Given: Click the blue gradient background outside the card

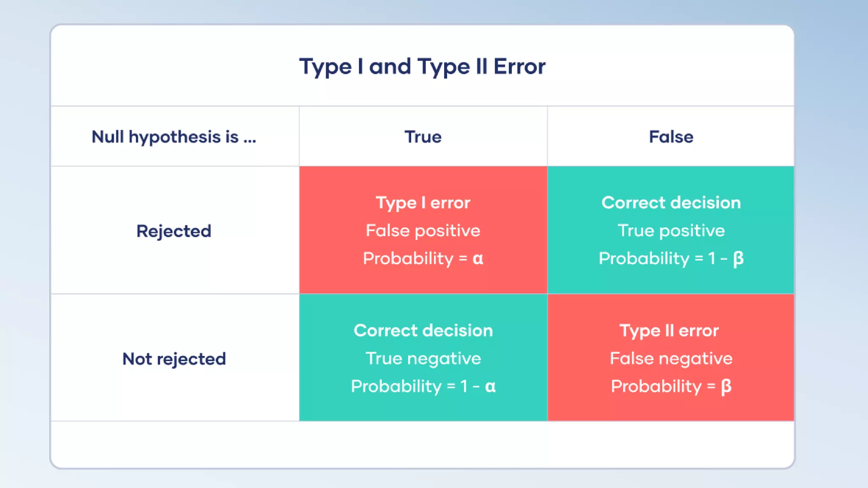Looking at the screenshot, I should coord(831,254).
